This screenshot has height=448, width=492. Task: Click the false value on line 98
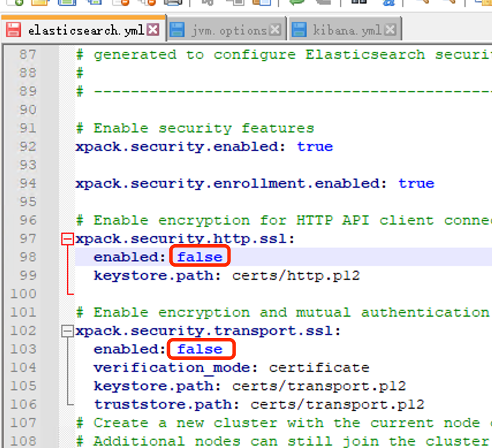pyautogui.click(x=200, y=257)
